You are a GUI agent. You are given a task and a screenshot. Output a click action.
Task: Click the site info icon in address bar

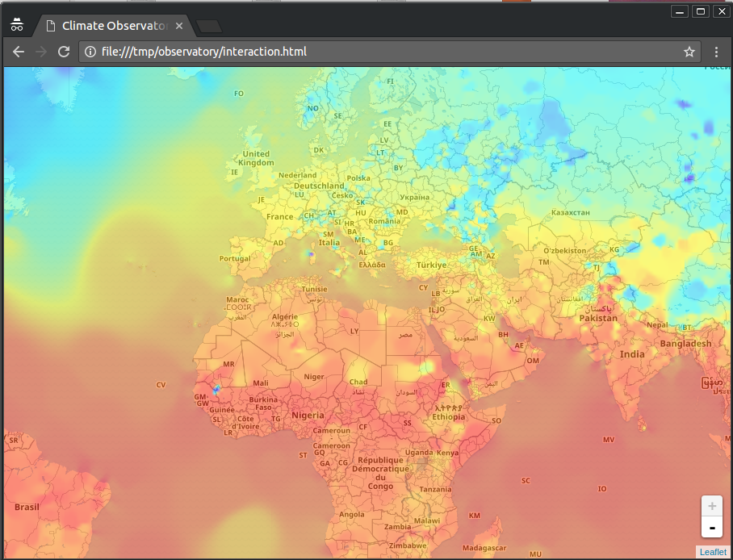(90, 52)
